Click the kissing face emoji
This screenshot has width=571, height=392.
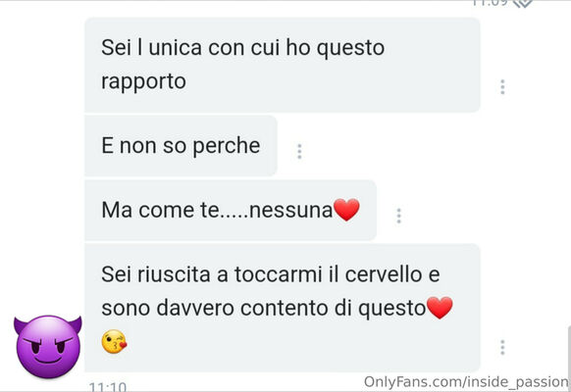[114, 342]
